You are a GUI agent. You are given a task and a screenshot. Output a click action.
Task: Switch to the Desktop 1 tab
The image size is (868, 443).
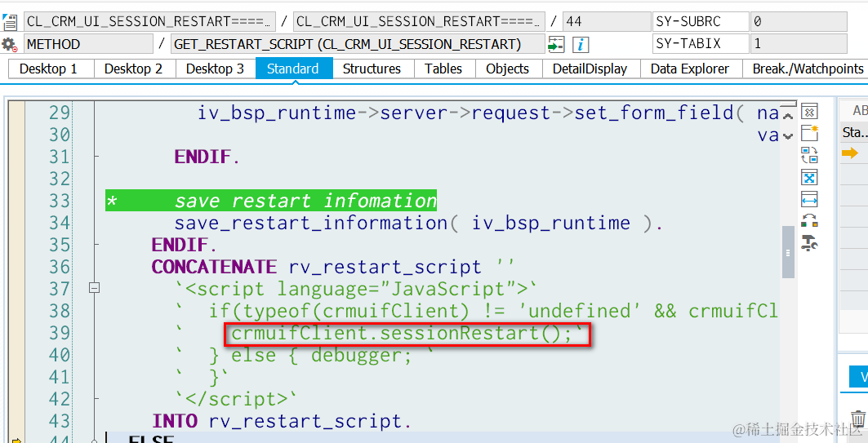pyautogui.click(x=48, y=69)
